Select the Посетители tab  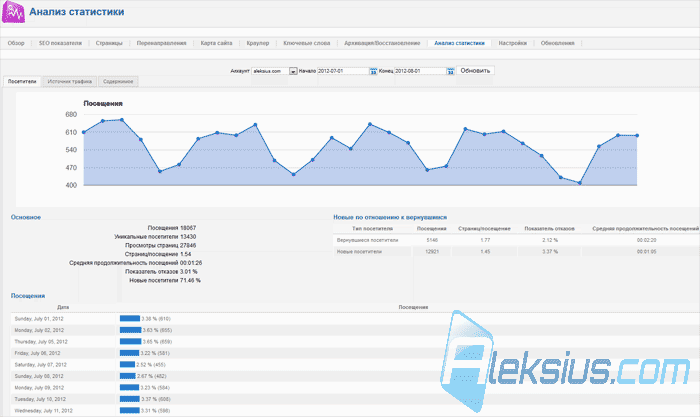(x=22, y=81)
